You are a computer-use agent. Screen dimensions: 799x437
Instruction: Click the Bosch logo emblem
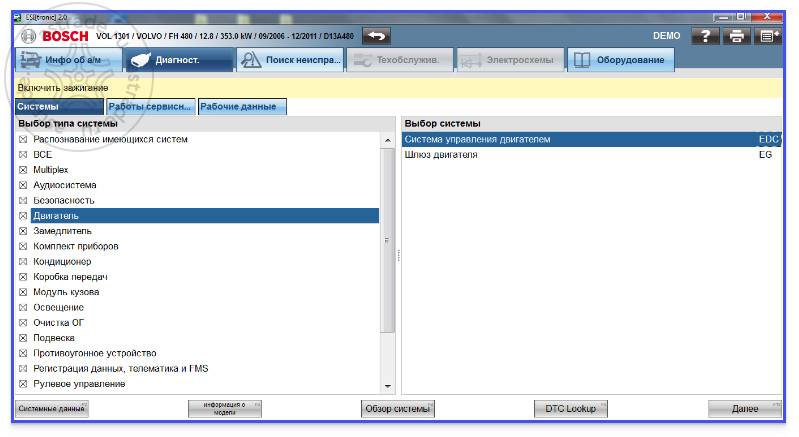tap(29, 36)
